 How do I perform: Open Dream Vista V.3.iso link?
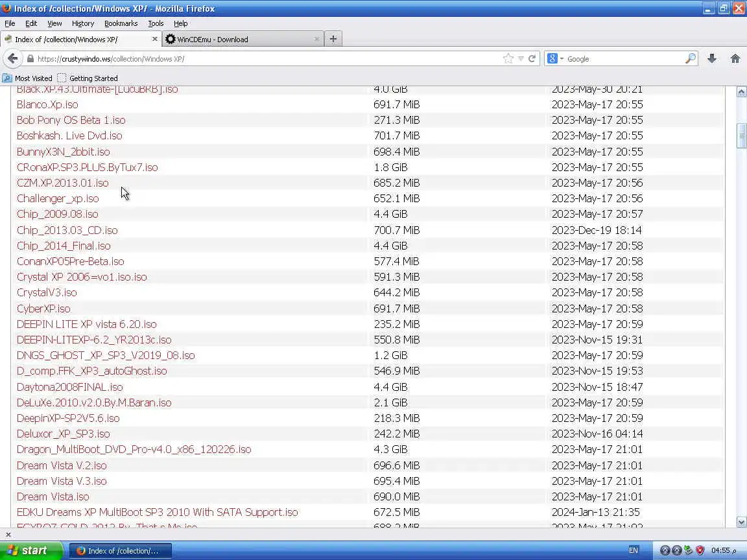click(x=62, y=482)
